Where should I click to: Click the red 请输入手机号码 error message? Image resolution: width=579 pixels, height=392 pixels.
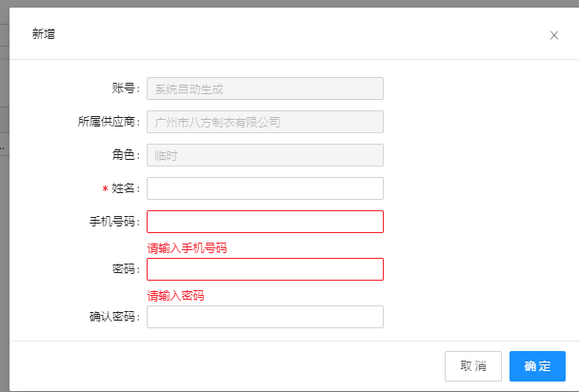tap(187, 248)
